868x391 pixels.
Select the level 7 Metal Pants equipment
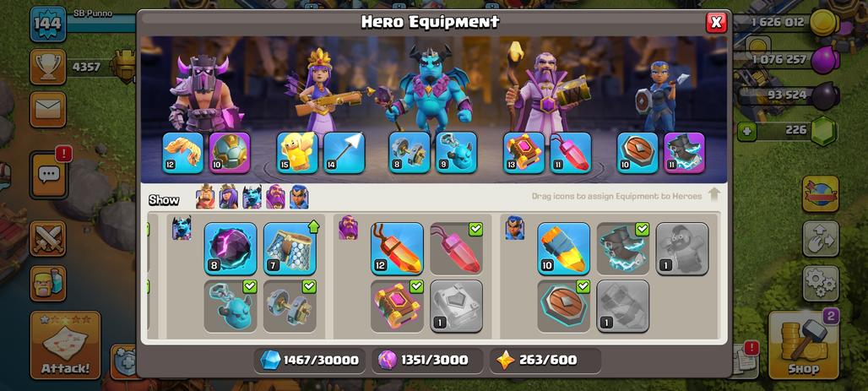(290, 248)
